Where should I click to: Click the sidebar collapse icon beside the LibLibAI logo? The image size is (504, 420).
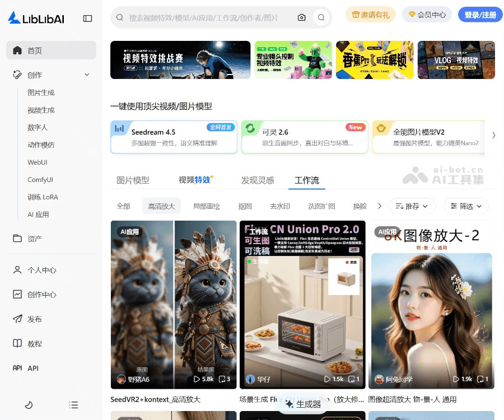pos(87,17)
